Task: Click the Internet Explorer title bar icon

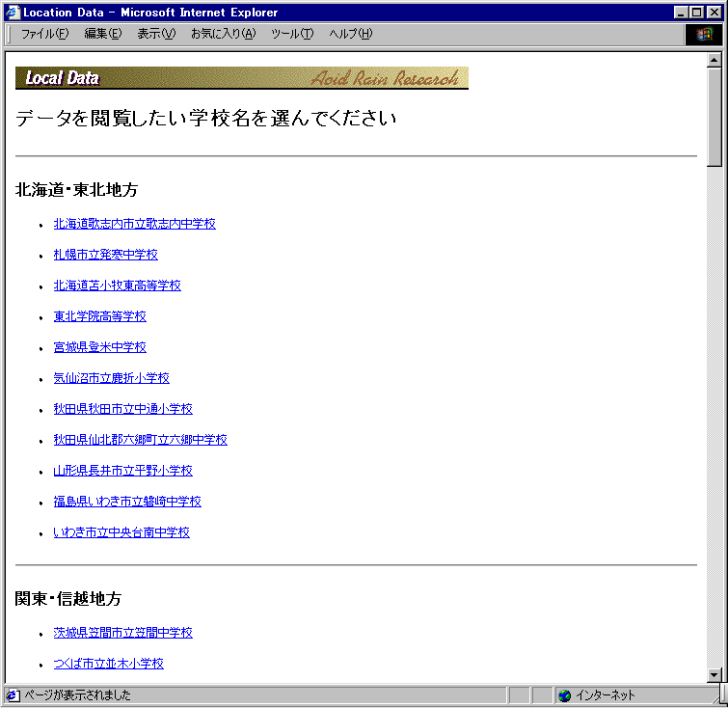Action: tap(13, 13)
